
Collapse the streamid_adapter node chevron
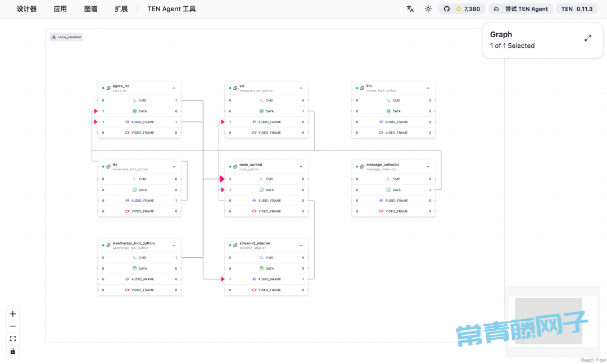(x=301, y=245)
